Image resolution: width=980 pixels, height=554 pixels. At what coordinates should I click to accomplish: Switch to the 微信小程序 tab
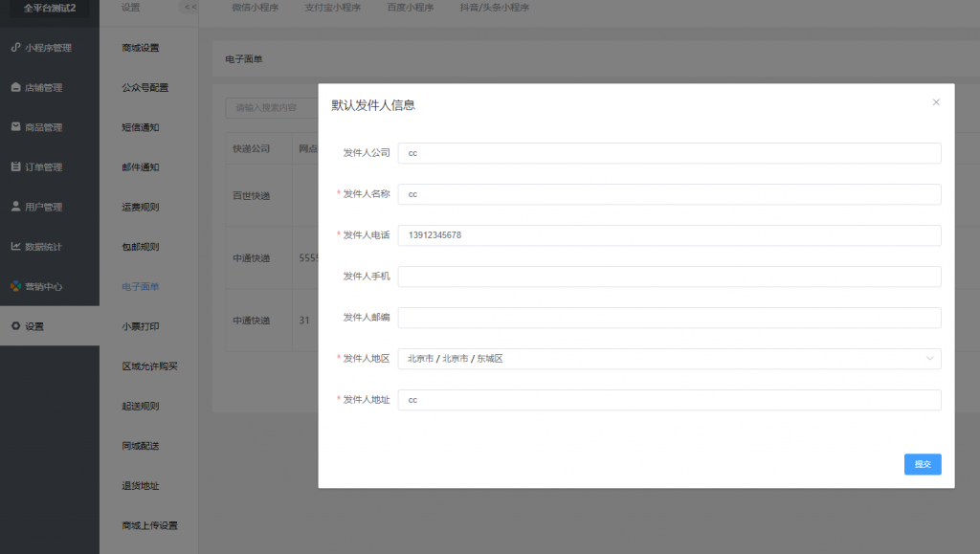tap(255, 8)
